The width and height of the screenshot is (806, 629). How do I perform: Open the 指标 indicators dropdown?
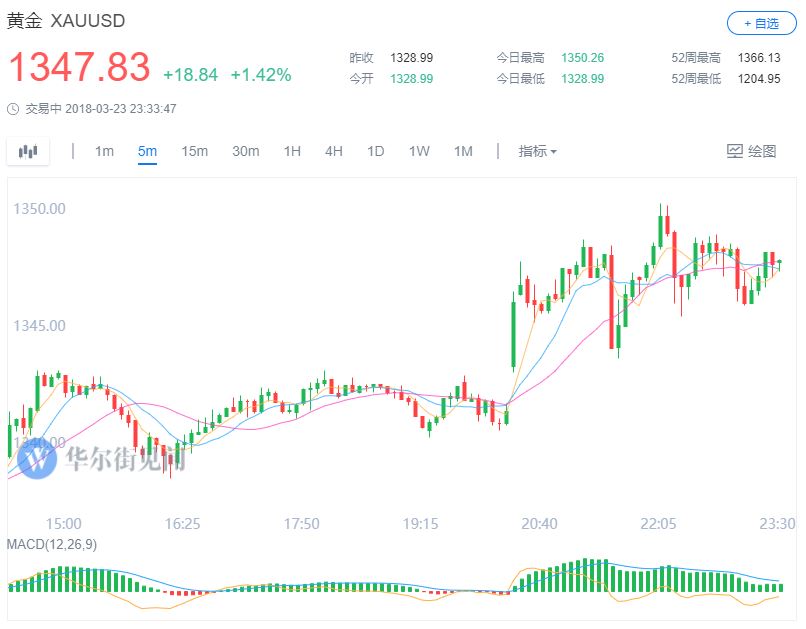coord(537,151)
